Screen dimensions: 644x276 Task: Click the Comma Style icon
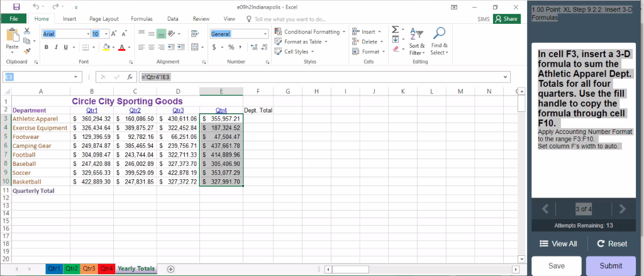click(240, 47)
